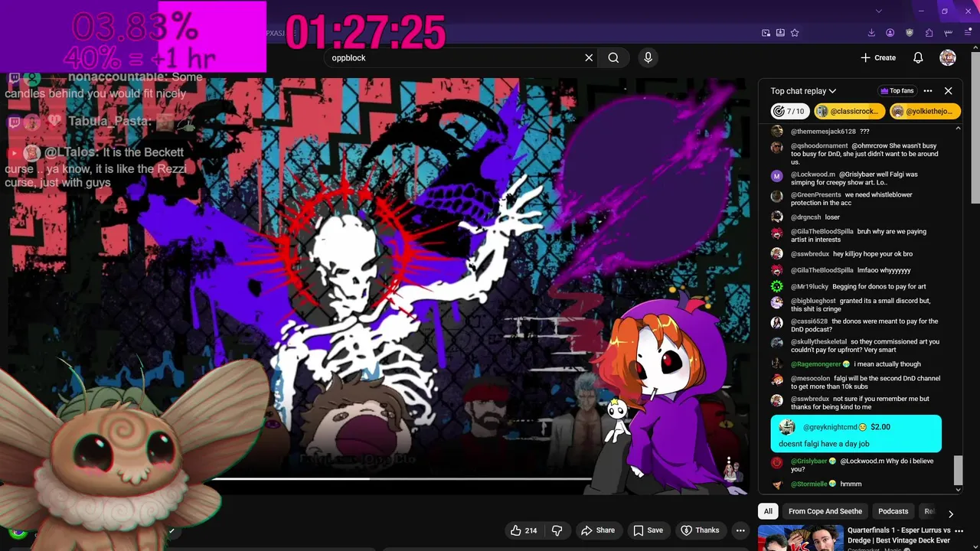Open more video actions menu
The image size is (980, 551).
pos(740,530)
